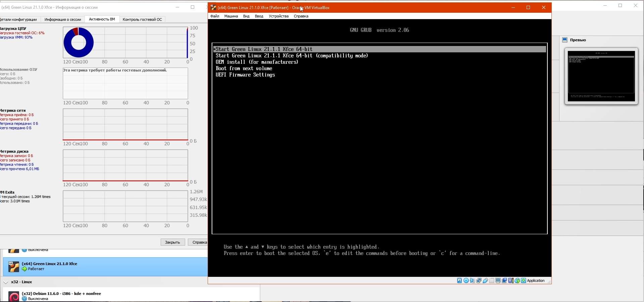Click the VM Exits graph area

125,206
